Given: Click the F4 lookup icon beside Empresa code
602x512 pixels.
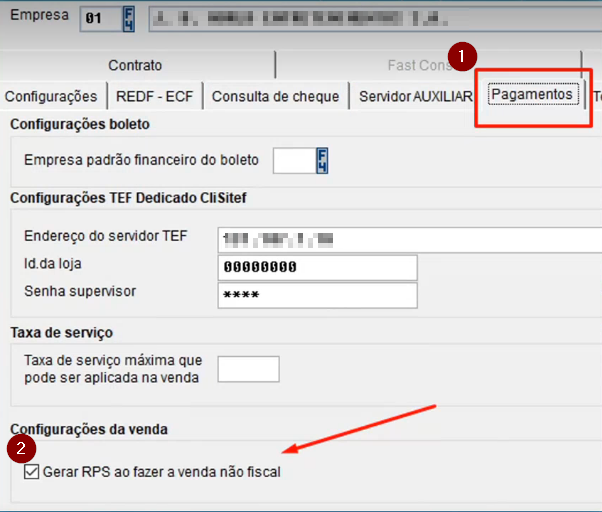Looking at the screenshot, I should (130, 19).
